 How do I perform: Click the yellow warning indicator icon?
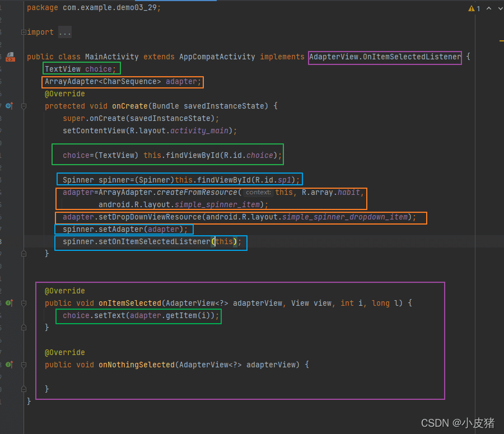(x=470, y=8)
